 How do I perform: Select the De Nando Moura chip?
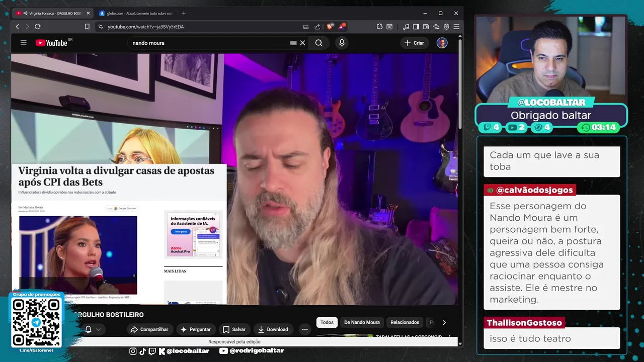pos(362,322)
